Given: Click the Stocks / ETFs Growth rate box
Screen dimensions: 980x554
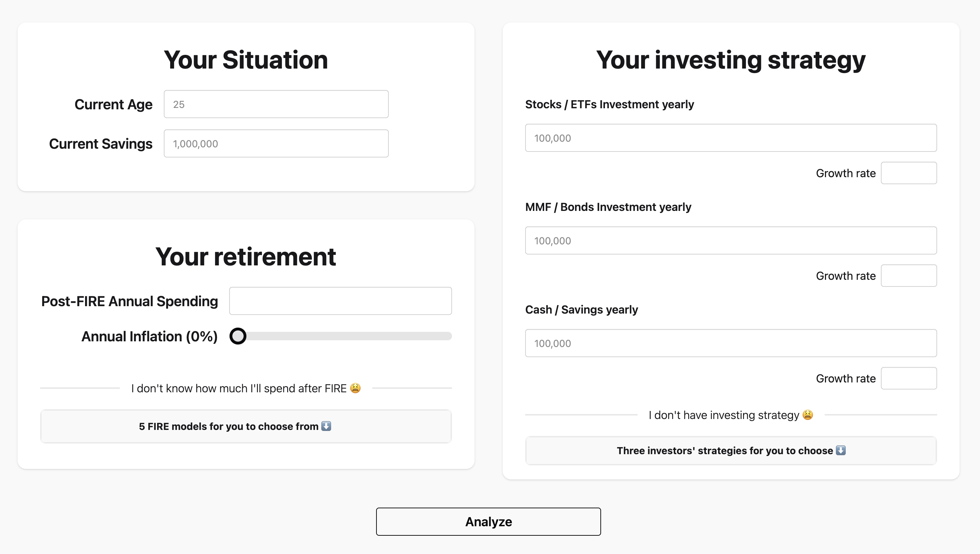Looking at the screenshot, I should (x=909, y=173).
